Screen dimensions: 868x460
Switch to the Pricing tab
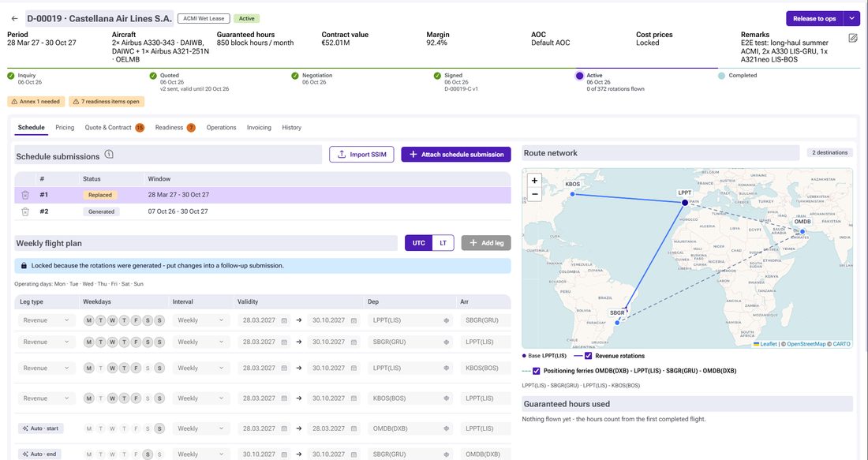[65, 127]
